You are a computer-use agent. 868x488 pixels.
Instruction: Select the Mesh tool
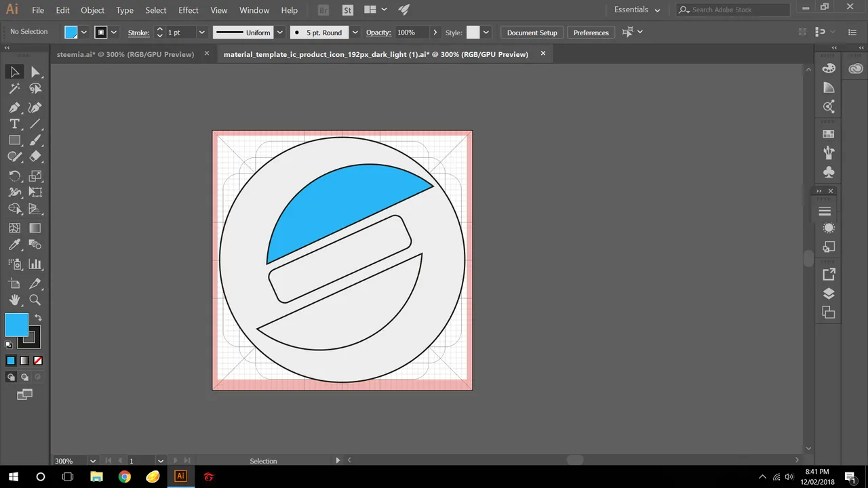pos(14,228)
